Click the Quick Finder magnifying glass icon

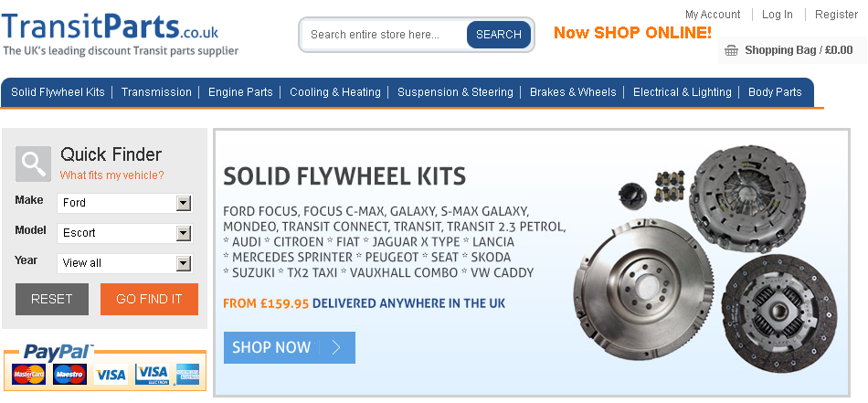(33, 164)
